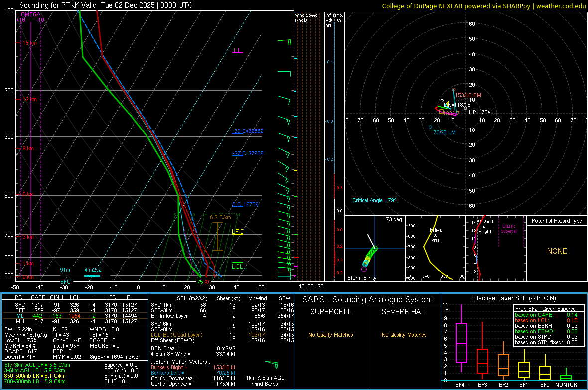Click the 6.2 C/km lapse rate label

point(220,217)
